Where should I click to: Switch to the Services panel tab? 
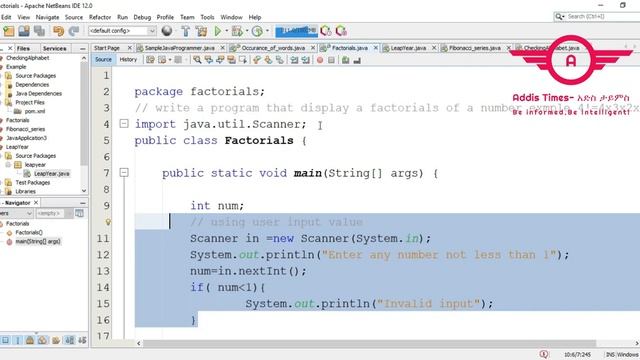click(x=54, y=48)
